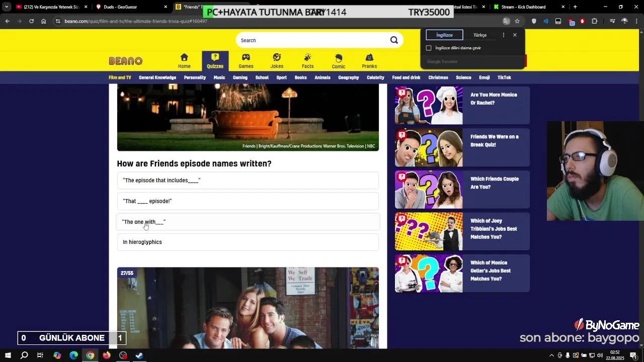Open Task View from the taskbar
The image size is (644, 362).
point(40,355)
